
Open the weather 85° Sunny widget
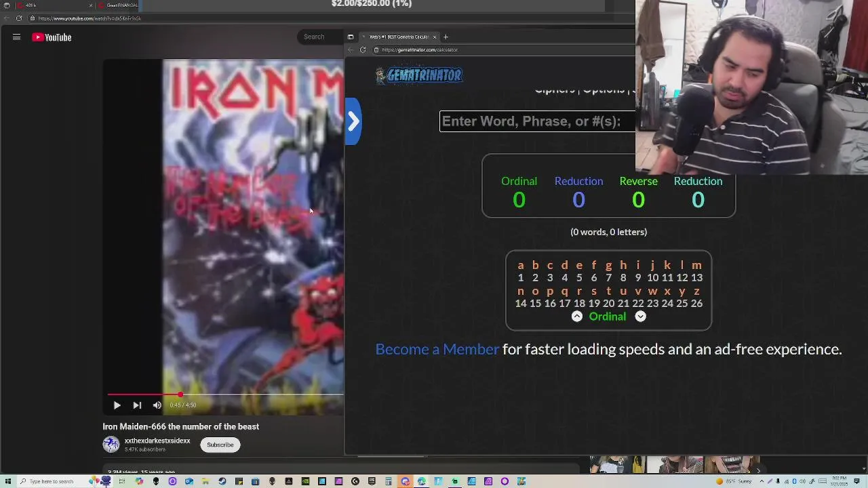click(x=734, y=481)
